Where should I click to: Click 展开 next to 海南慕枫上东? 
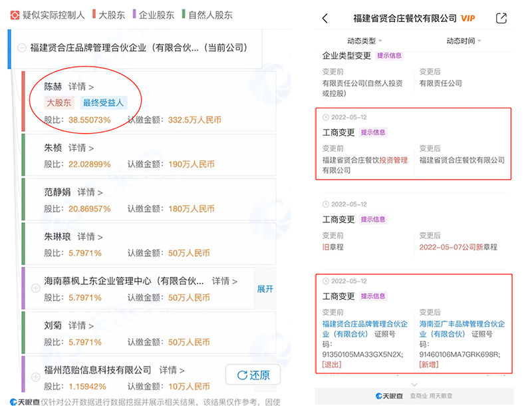tap(265, 289)
